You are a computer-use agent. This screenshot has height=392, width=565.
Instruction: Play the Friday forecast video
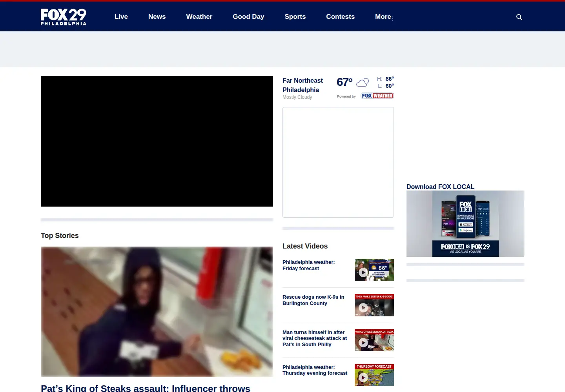click(374, 270)
